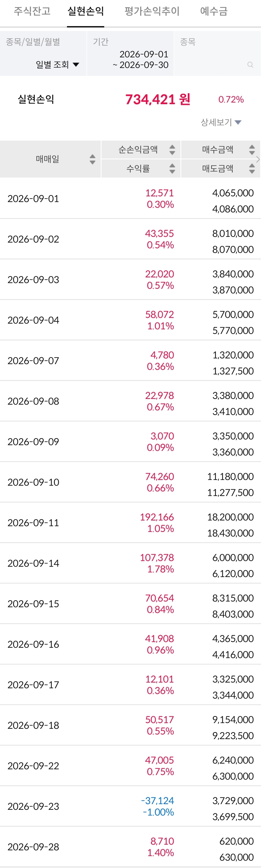261x868 pixels.
Task: Open the 일별 조회 dropdown
Action: [x=57, y=64]
